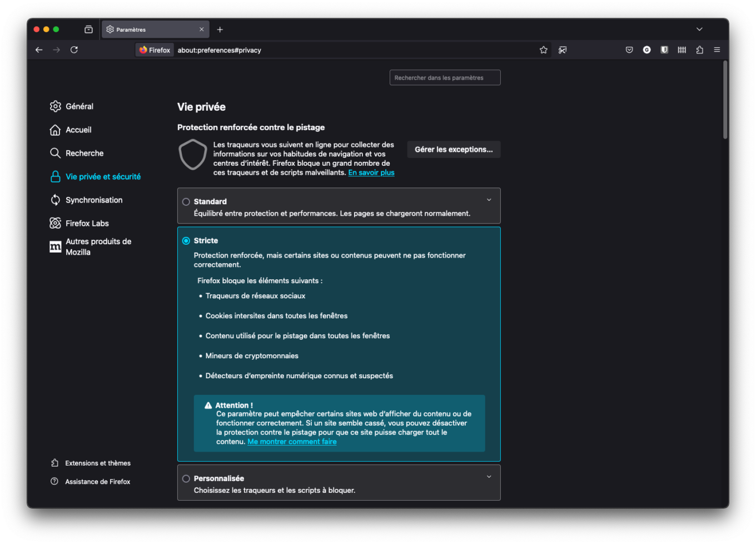This screenshot has width=756, height=544.
Task: Click the Assistance de Firefox help icon
Action: coord(54,481)
